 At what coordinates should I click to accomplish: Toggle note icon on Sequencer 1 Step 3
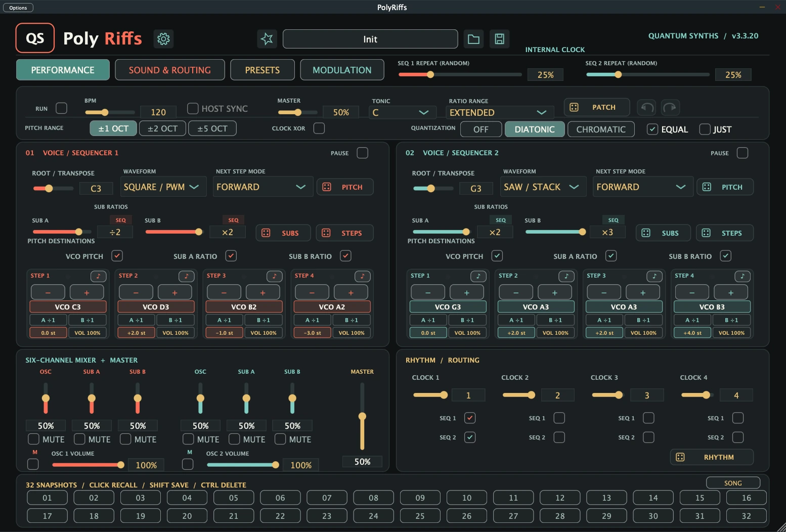pyautogui.click(x=275, y=276)
